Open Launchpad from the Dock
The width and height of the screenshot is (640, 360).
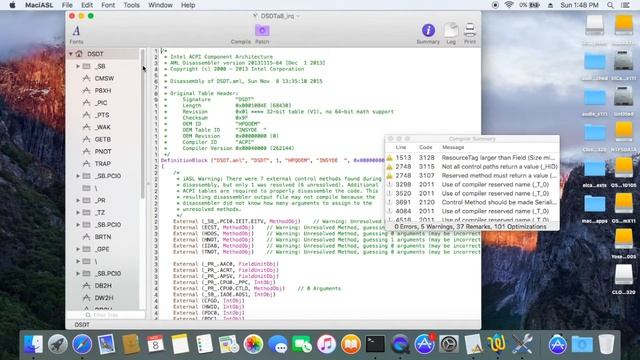[x=58, y=344]
